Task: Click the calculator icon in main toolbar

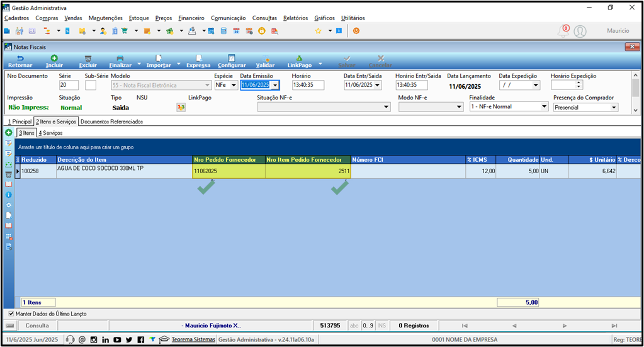Action: pos(223,31)
